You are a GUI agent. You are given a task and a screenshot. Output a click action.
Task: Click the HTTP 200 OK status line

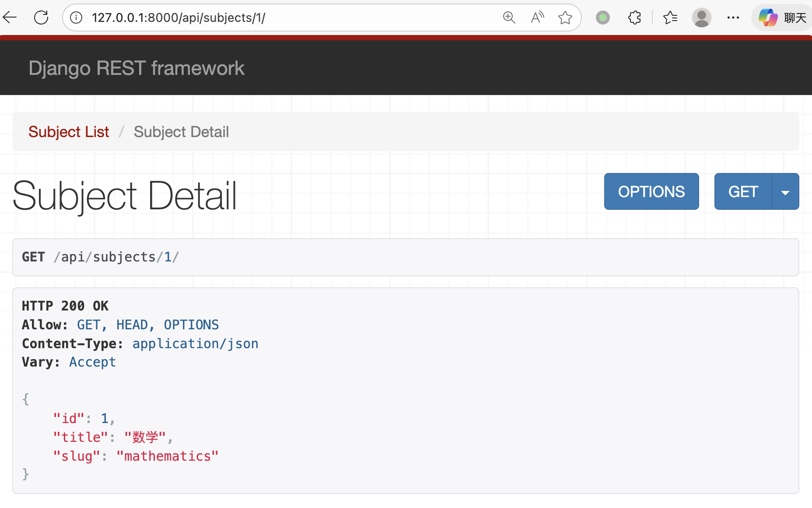(65, 306)
